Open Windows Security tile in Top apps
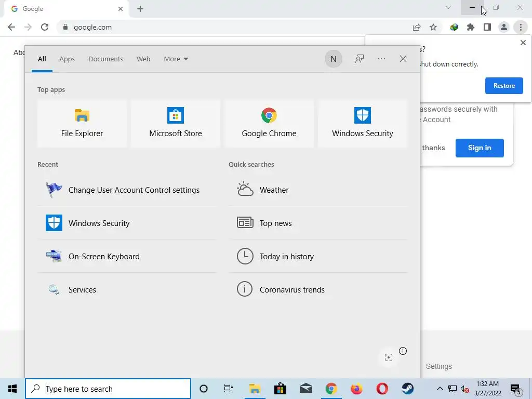This screenshot has height=399, width=532. pos(362,124)
